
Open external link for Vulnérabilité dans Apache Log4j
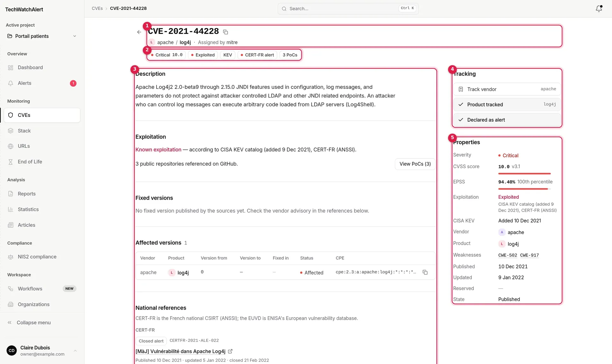[x=230, y=351]
